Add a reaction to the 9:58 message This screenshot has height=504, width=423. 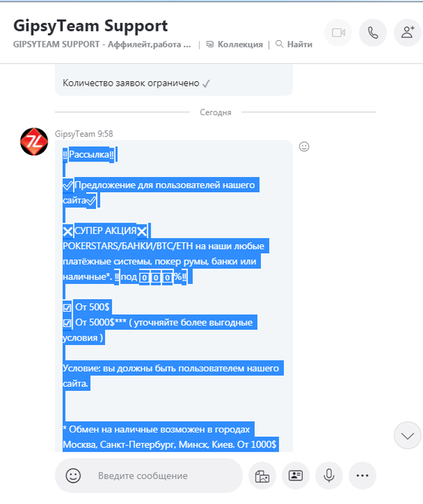pos(304,147)
